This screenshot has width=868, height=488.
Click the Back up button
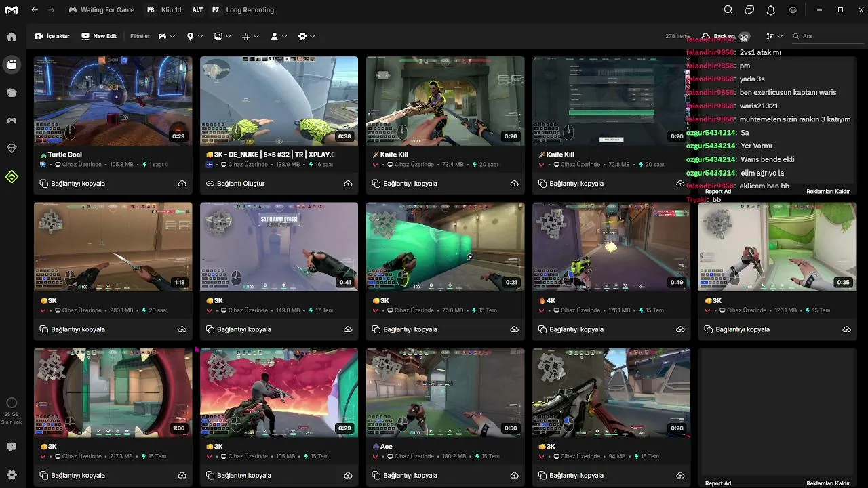[x=725, y=36]
